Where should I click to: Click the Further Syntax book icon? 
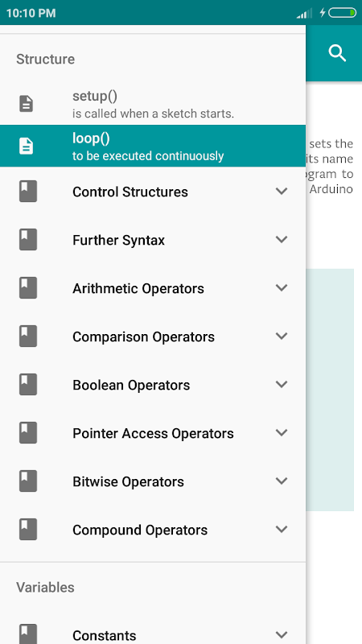pyautogui.click(x=28, y=239)
